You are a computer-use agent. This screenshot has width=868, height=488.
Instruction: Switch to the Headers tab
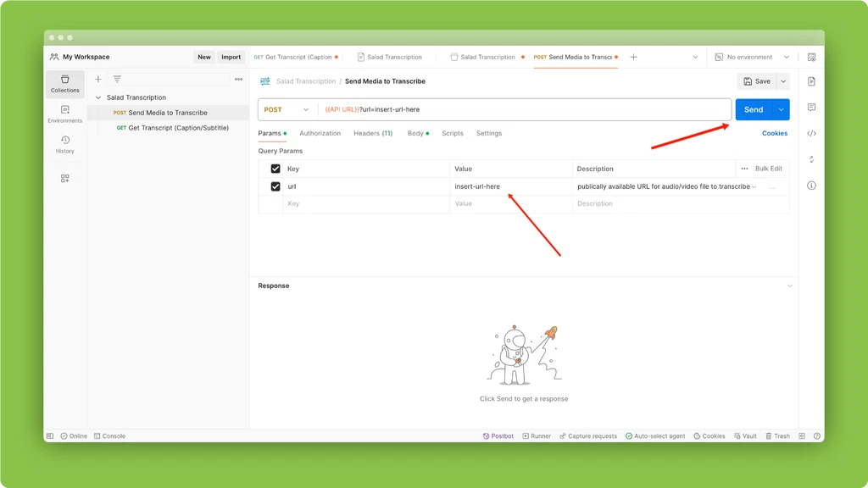point(372,133)
